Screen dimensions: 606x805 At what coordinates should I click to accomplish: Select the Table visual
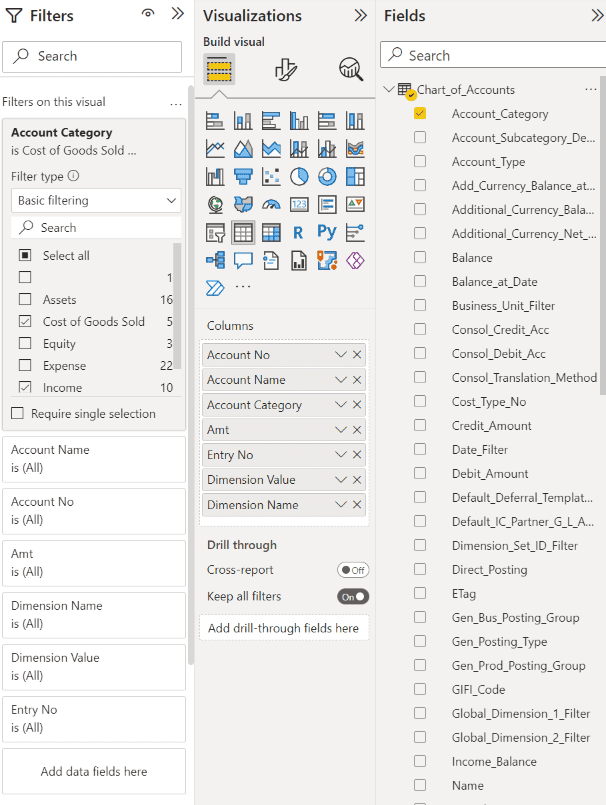[243, 233]
